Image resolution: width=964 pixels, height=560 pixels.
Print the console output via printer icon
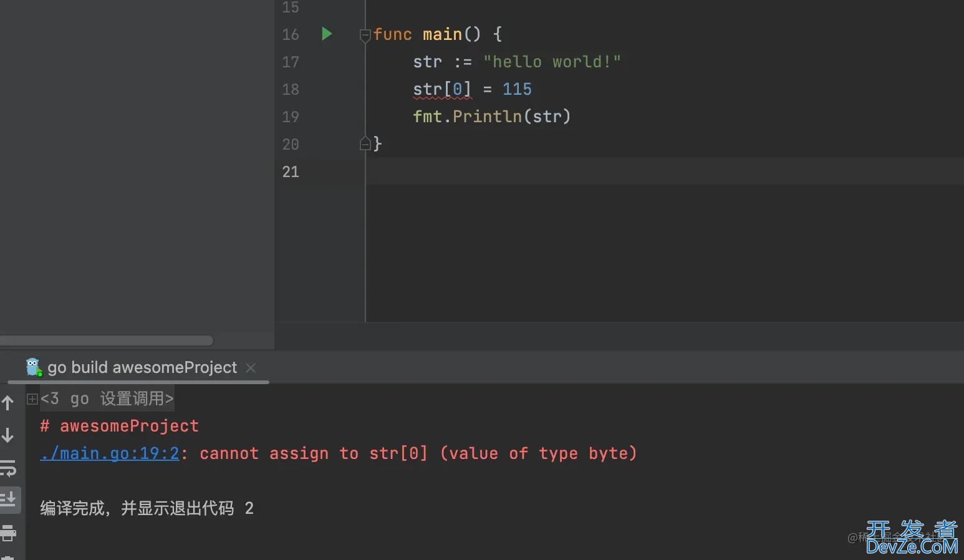(x=8, y=533)
